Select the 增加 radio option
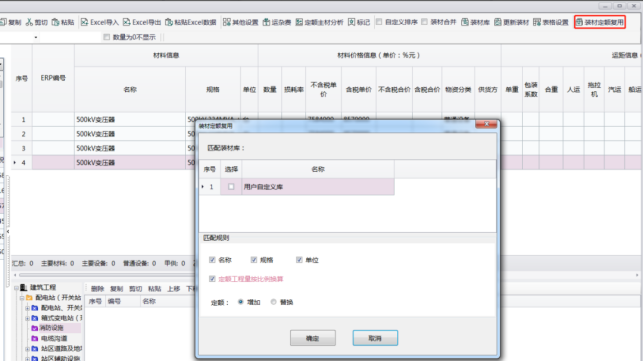This screenshot has height=361, width=643. pos(241,302)
